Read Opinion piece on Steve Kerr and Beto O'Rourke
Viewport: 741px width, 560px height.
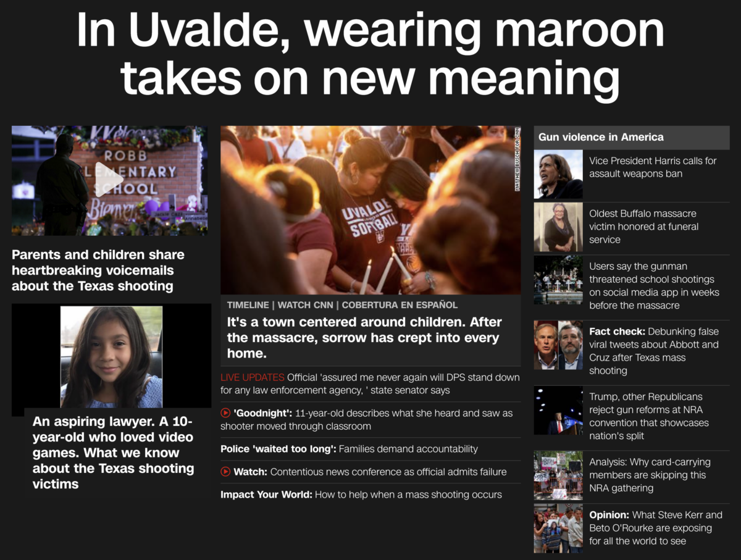pos(656,528)
